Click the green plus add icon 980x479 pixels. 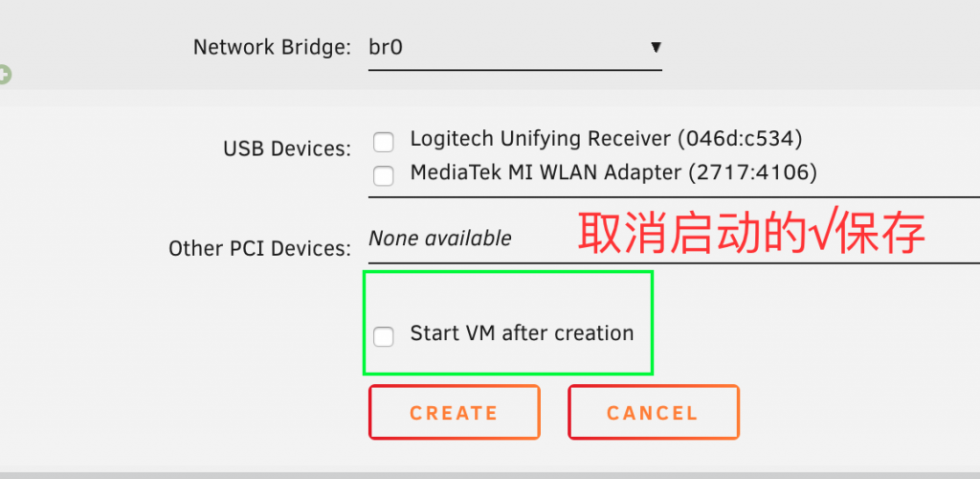[x=3, y=75]
